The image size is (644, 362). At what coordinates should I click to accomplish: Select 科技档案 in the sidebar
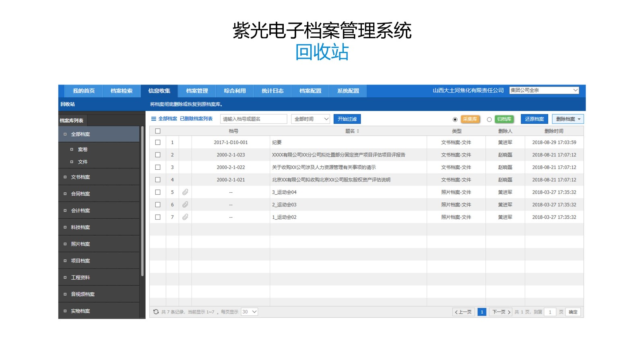click(99, 227)
